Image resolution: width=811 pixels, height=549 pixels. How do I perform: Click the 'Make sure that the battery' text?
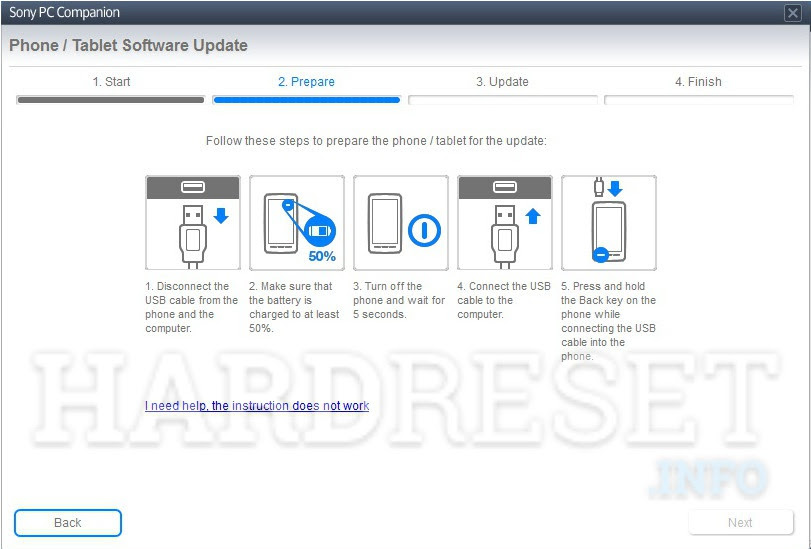pyautogui.click(x=294, y=307)
